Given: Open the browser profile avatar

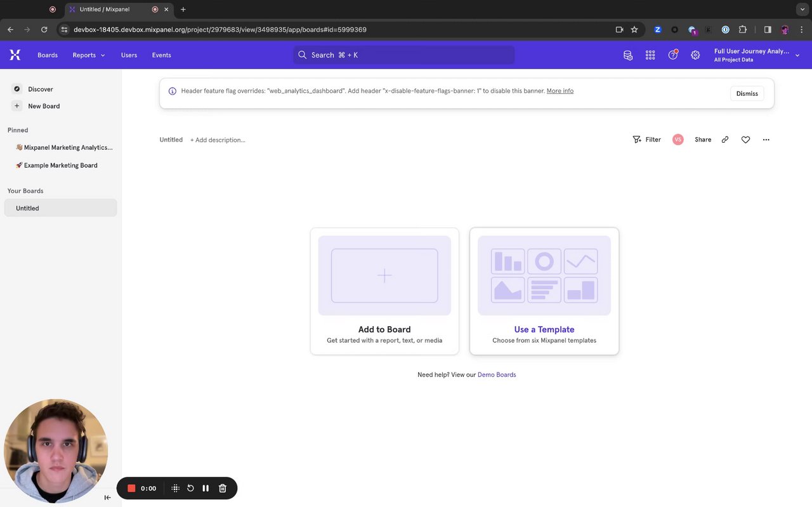Looking at the screenshot, I should tap(785, 29).
